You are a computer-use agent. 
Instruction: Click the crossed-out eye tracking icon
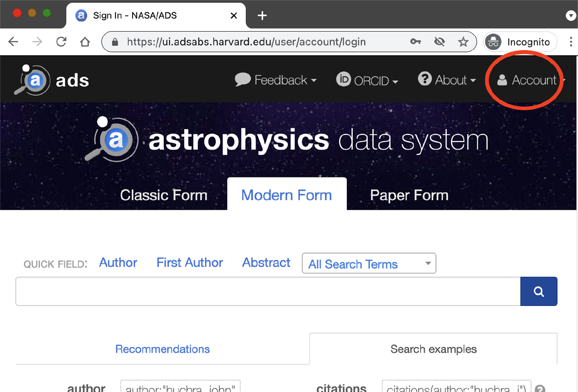coord(439,41)
